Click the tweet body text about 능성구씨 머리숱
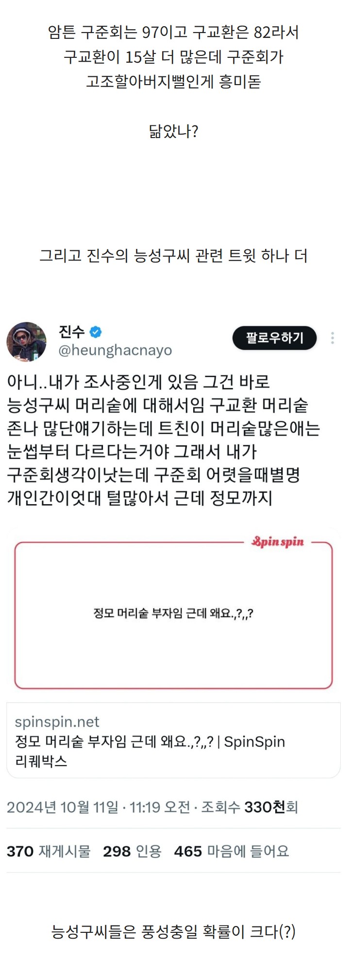The image size is (351, 980). [x=164, y=440]
